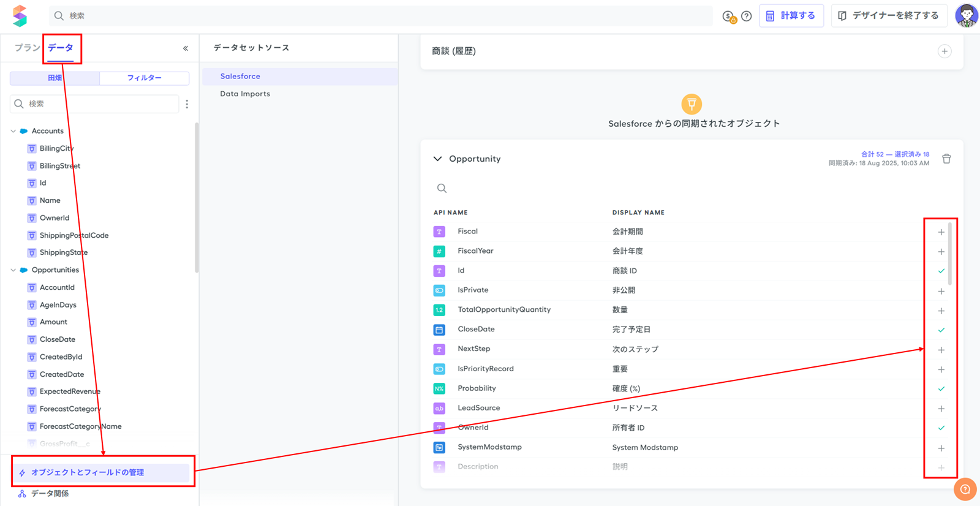Add the IsPrivate field with plus
This screenshot has width=980, height=506.
point(941,291)
